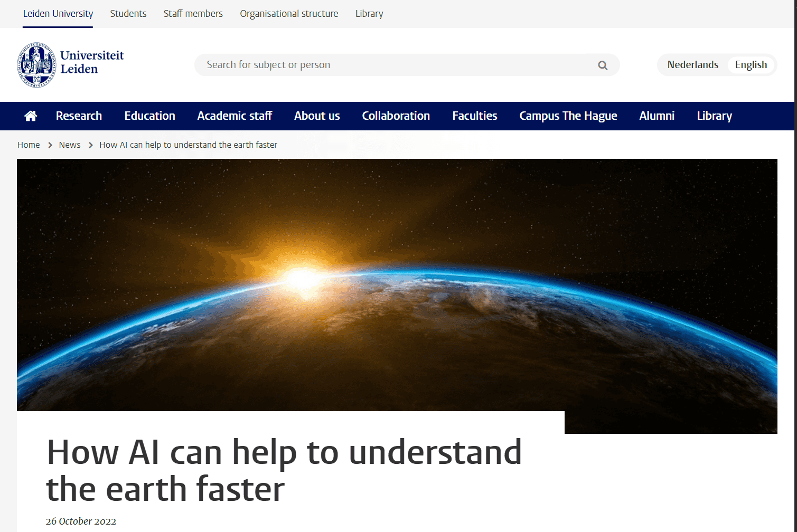The image size is (797, 532).
Task: Open the Staff members section in the top bar
Action: 193,14
